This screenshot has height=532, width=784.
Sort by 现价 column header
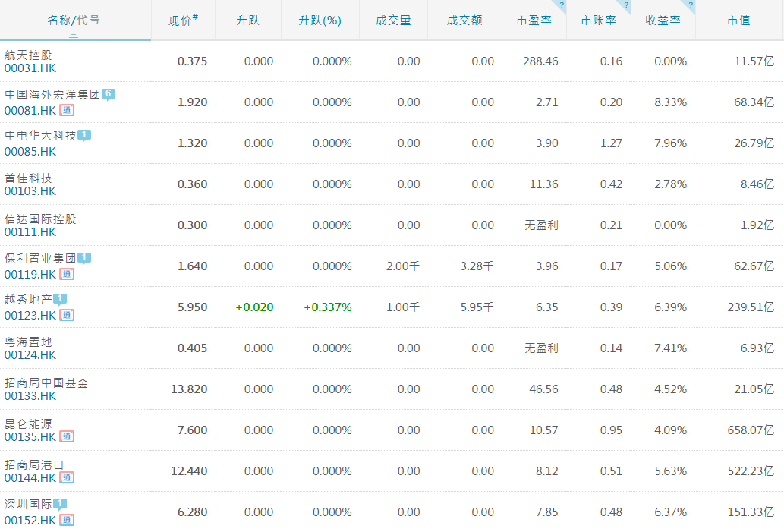183,20
